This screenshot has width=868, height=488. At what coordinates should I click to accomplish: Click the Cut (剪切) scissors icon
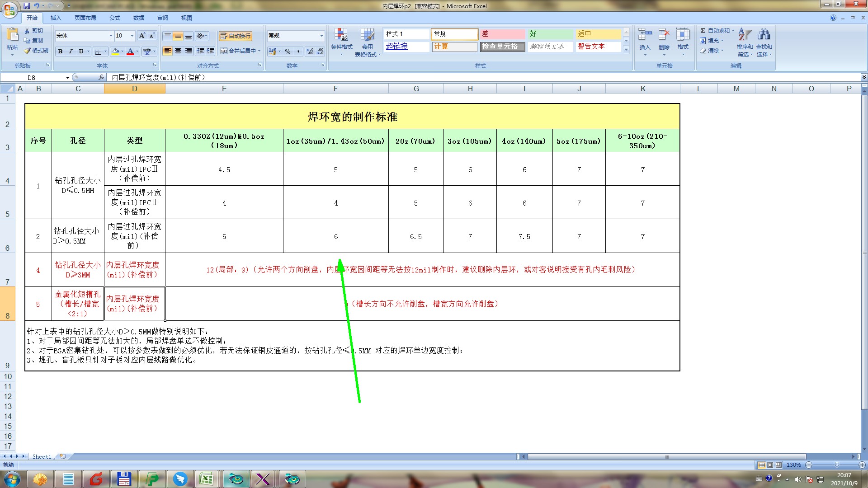(x=27, y=31)
